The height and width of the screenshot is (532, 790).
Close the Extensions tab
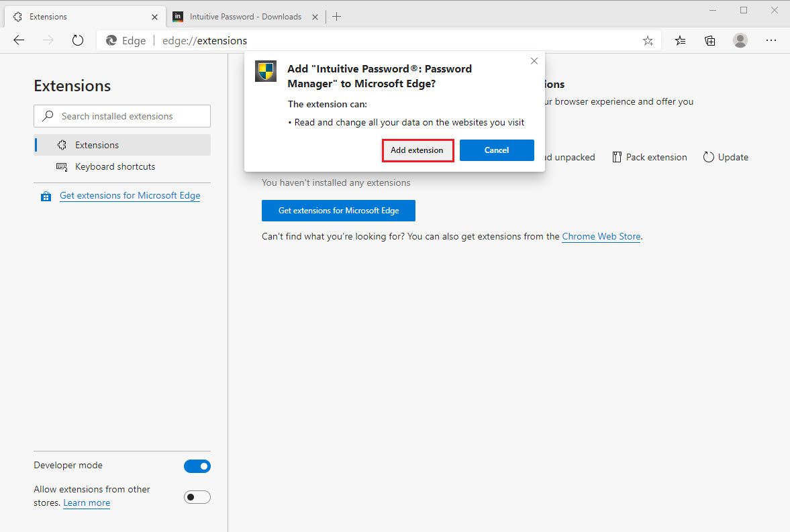154,17
